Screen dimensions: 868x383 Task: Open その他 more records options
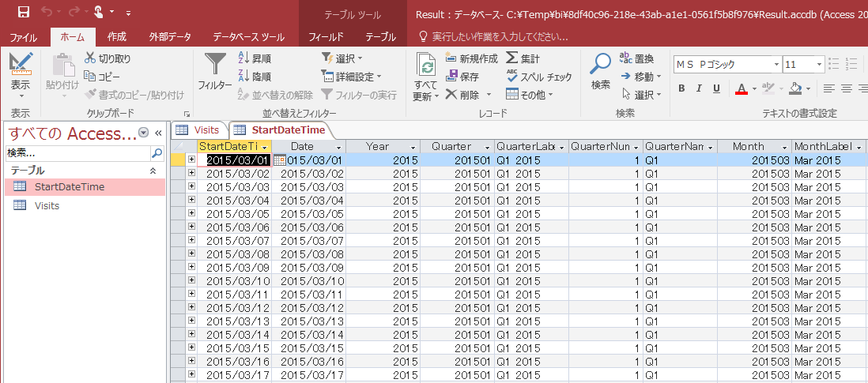(530, 95)
